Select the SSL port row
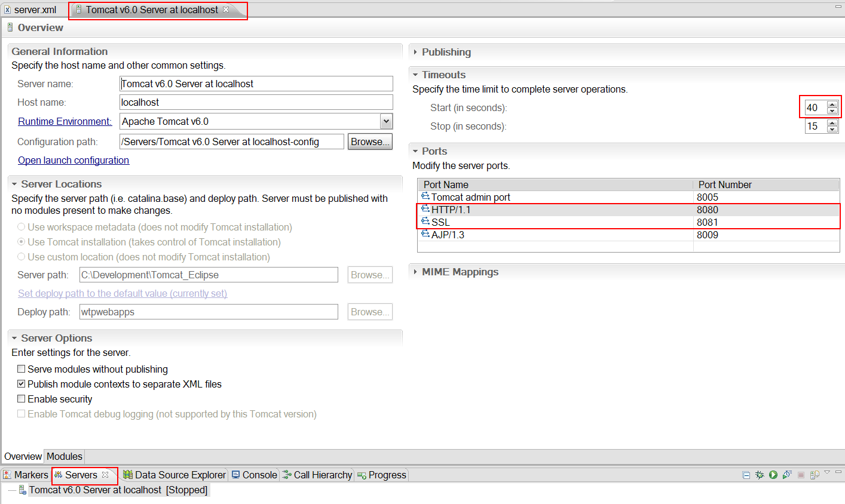The width and height of the screenshot is (845, 504). [629, 222]
